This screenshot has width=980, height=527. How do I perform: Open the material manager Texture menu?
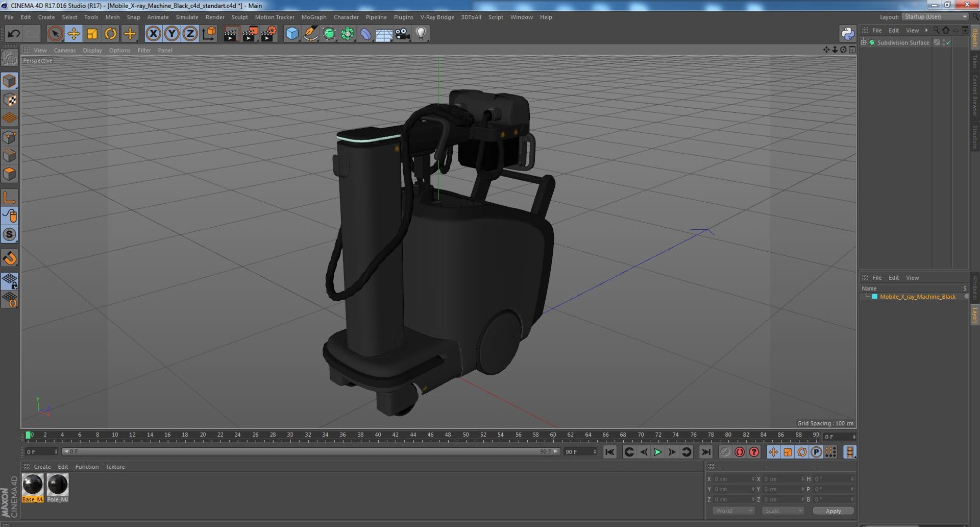pyautogui.click(x=115, y=467)
